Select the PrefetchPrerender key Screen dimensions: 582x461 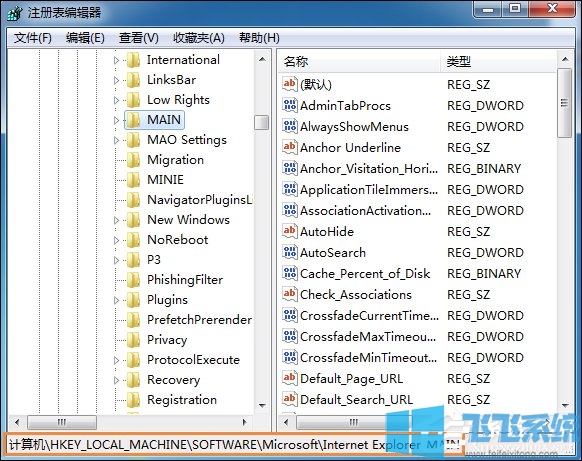(199, 320)
